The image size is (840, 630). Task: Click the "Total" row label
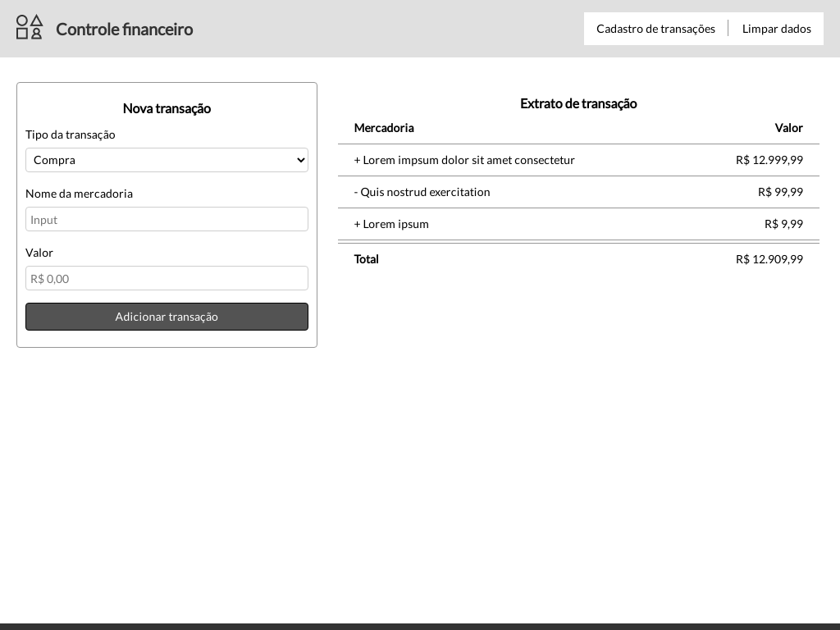point(367,259)
